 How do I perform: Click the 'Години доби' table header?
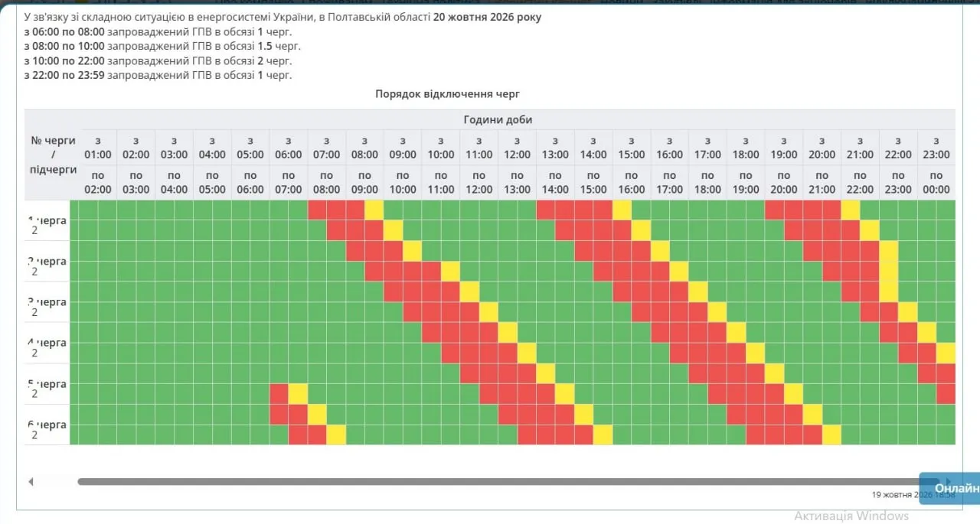pyautogui.click(x=498, y=119)
